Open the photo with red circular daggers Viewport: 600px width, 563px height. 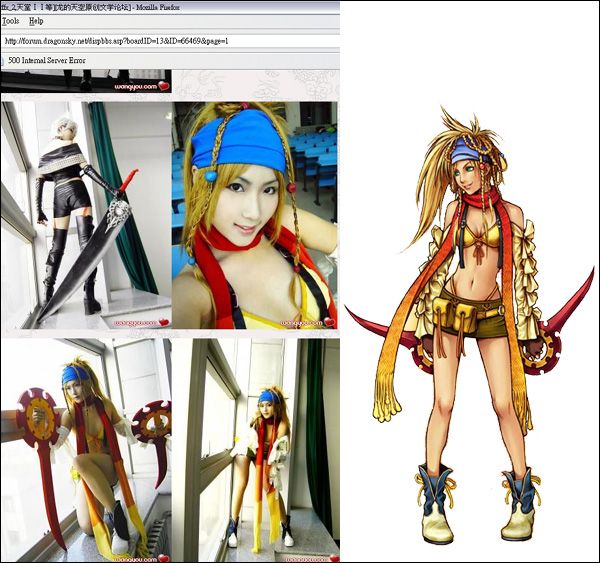point(86,450)
